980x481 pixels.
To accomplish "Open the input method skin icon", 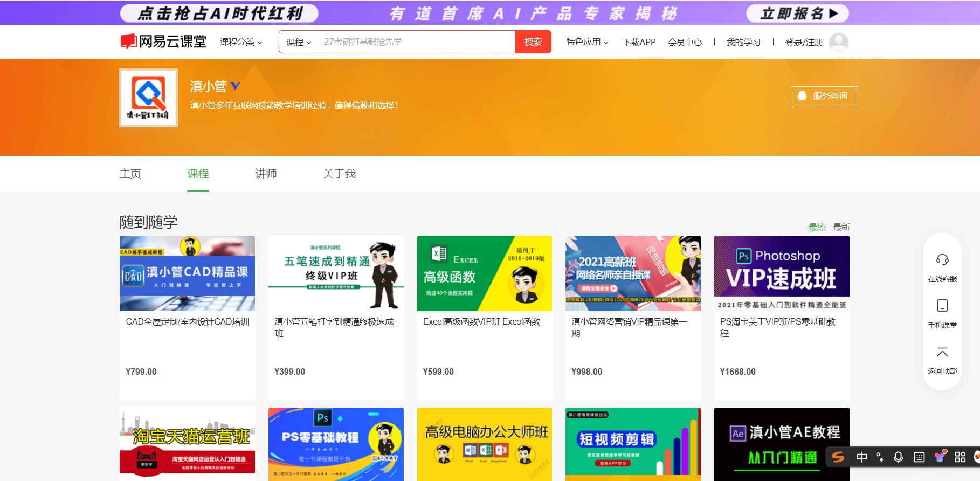I will (940, 457).
